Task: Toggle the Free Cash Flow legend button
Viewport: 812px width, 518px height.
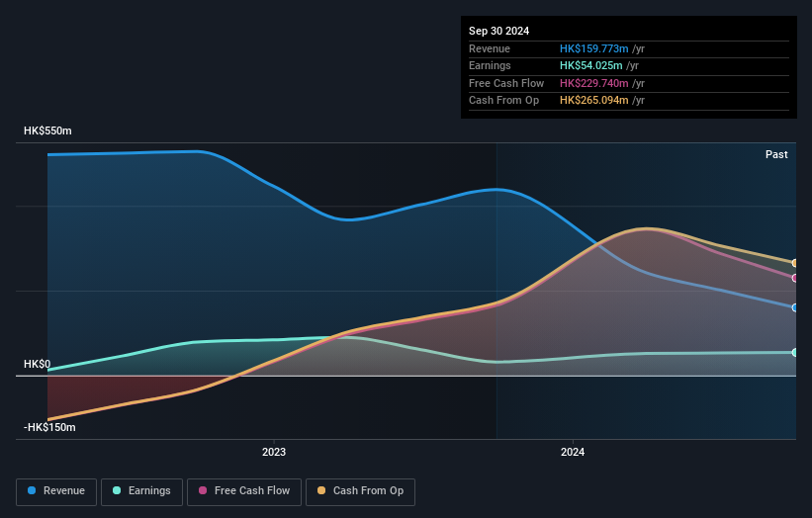Action: tap(244, 491)
